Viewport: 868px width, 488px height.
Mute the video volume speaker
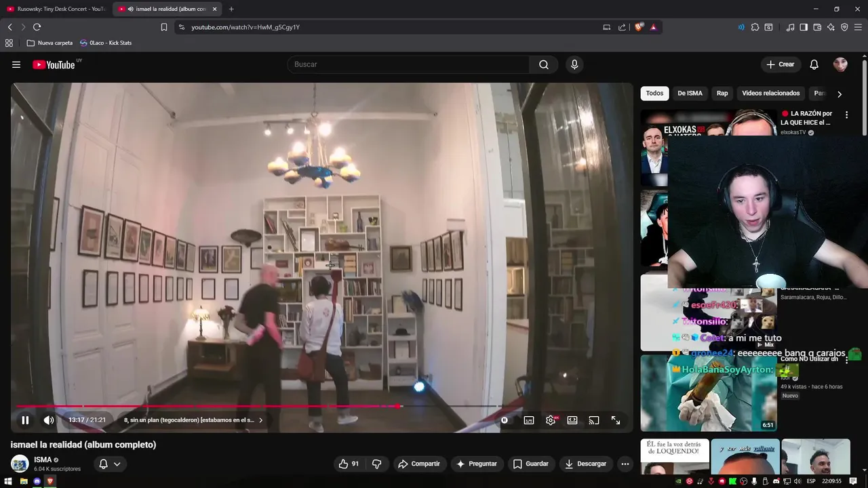click(49, 420)
